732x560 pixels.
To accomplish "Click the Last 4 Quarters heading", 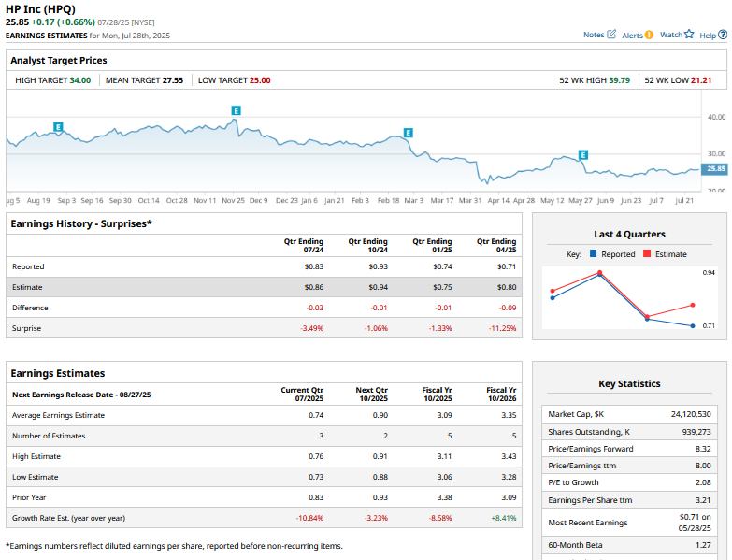I will pyautogui.click(x=629, y=234).
